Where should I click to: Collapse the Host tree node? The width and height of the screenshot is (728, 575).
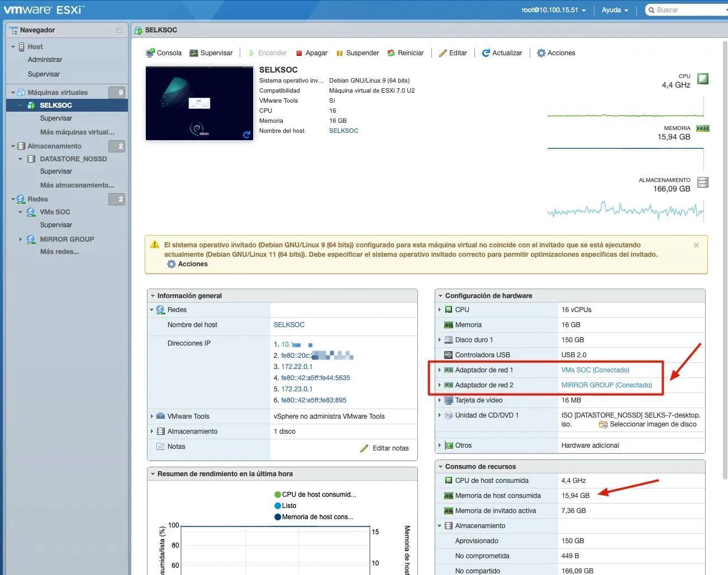(x=13, y=47)
